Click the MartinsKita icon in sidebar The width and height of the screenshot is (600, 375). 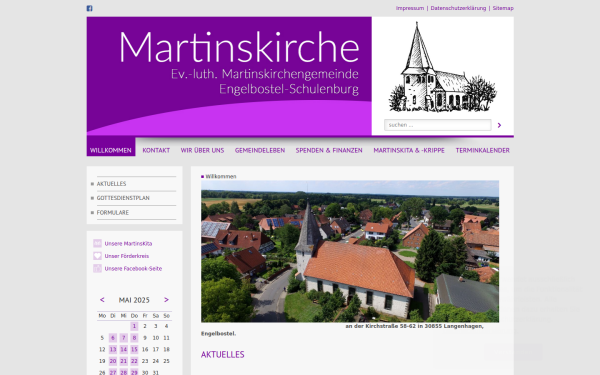point(97,243)
